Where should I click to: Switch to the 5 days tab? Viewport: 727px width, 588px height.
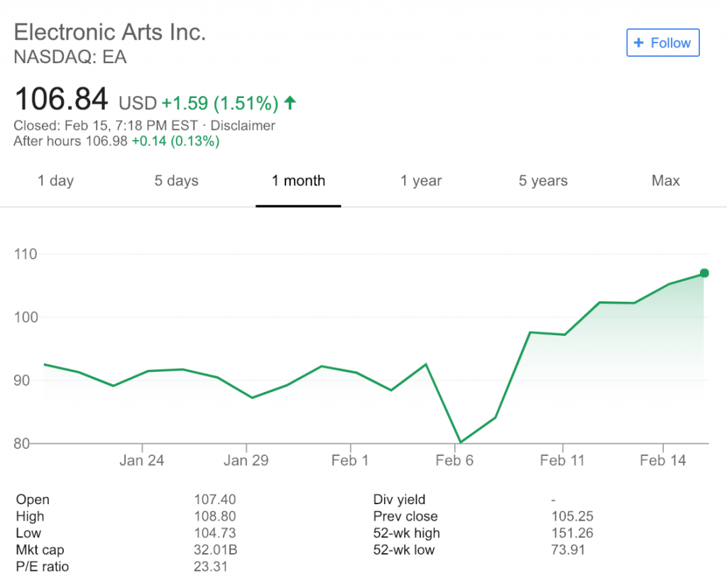[x=176, y=180]
